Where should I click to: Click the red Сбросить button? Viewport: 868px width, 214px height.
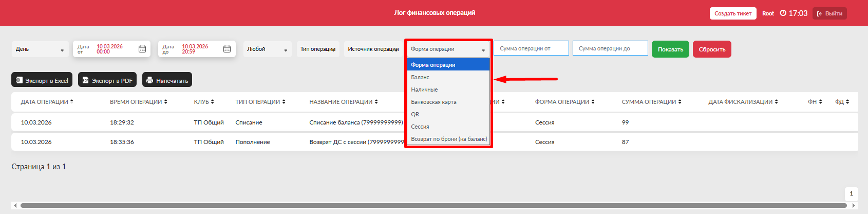tap(712, 49)
